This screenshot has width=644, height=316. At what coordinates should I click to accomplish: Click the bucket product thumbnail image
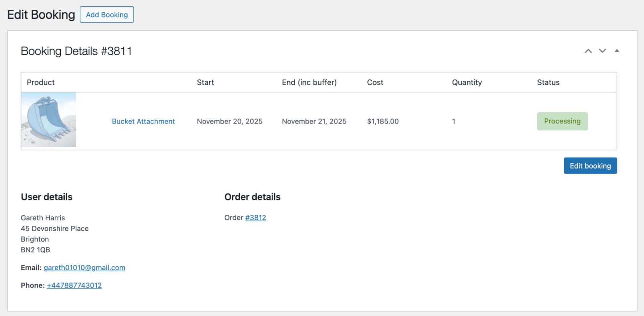click(x=49, y=119)
